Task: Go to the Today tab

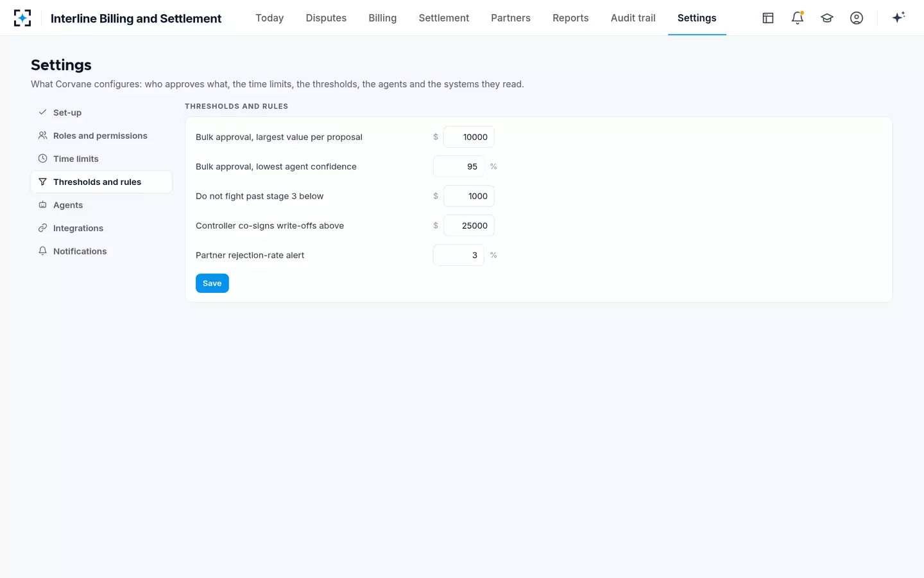Action: point(269,18)
